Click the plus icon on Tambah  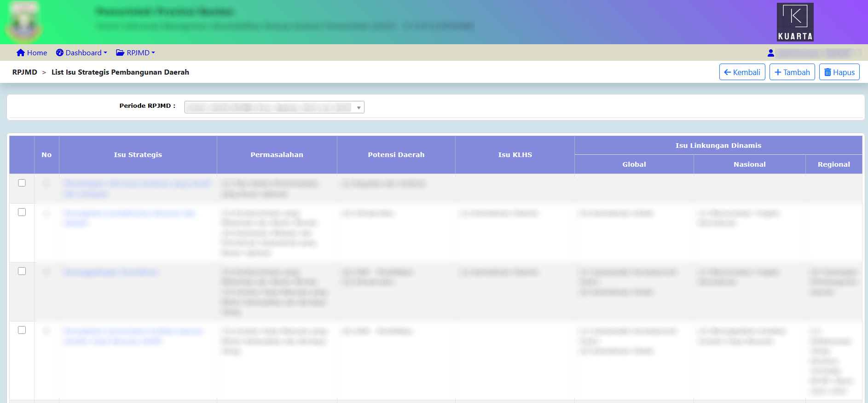coord(778,72)
